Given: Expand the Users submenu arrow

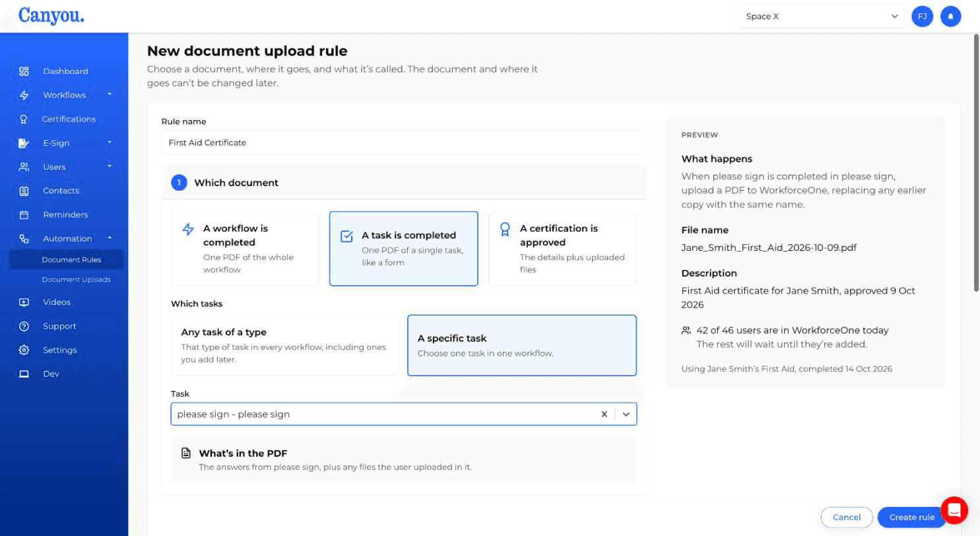Looking at the screenshot, I should point(110,166).
